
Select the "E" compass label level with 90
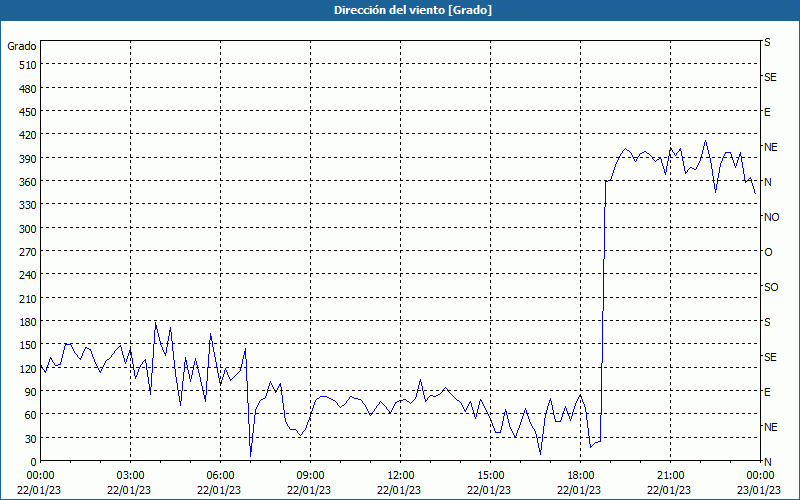click(x=767, y=392)
